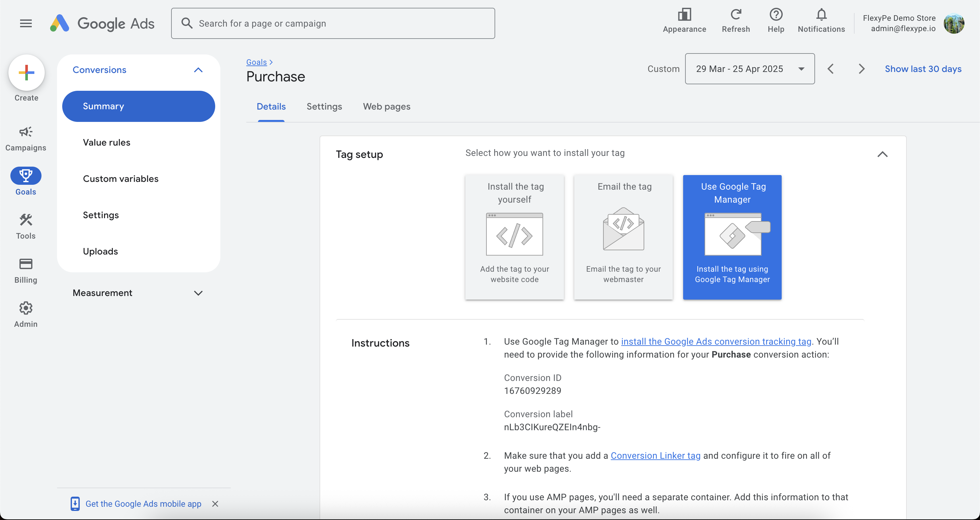Screen dimensions: 980x520
Task: Open the hamburger main menu
Action: click(26, 23)
